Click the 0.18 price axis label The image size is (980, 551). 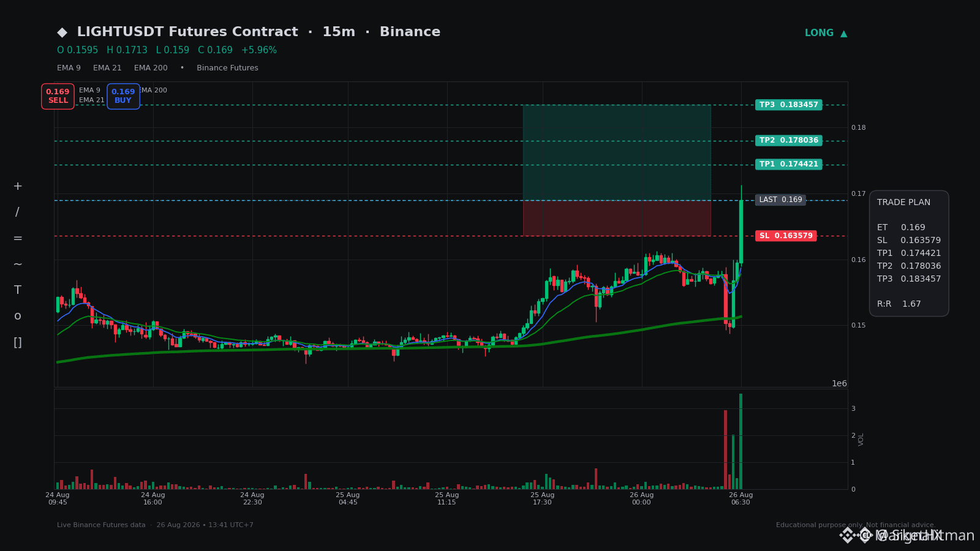point(859,127)
